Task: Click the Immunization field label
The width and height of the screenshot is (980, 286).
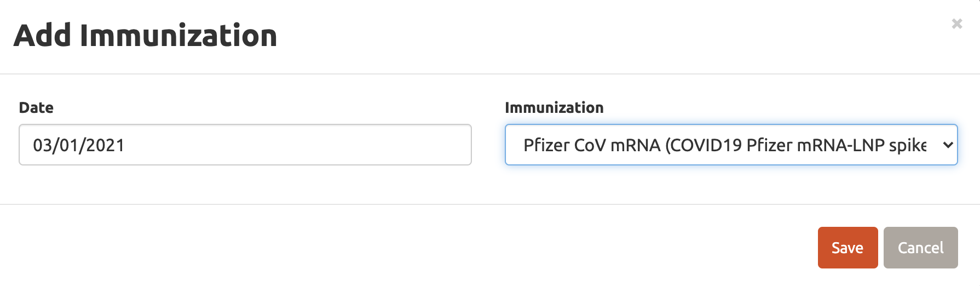Action: [x=554, y=107]
